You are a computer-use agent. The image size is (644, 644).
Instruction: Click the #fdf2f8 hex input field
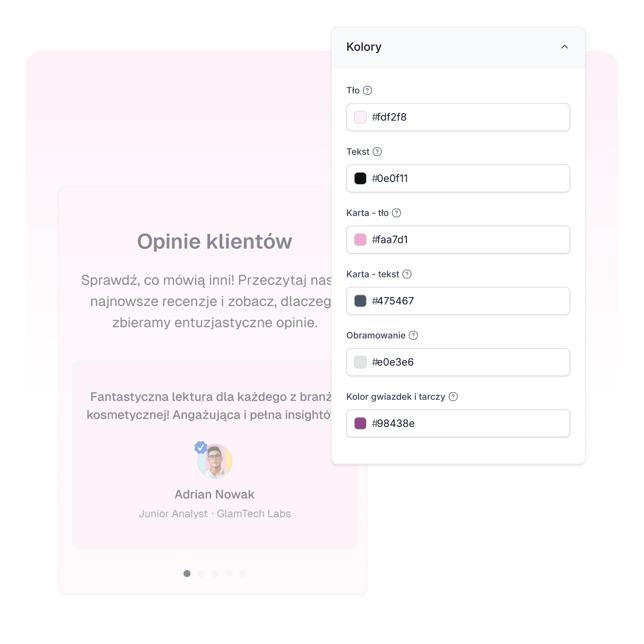[458, 117]
